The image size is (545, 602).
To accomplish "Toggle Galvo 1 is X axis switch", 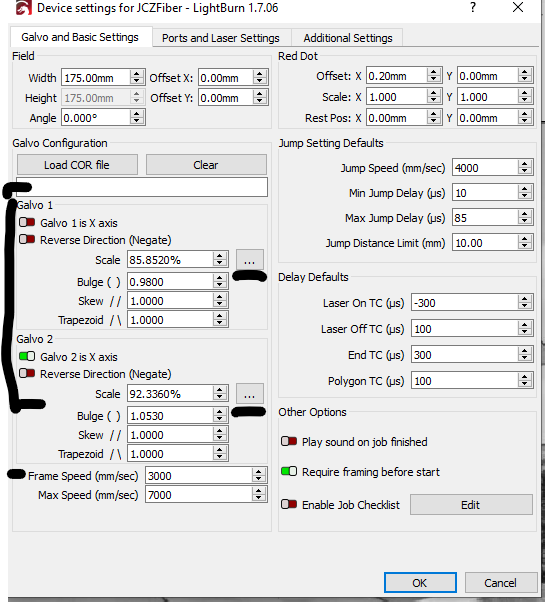I will tap(27, 222).
